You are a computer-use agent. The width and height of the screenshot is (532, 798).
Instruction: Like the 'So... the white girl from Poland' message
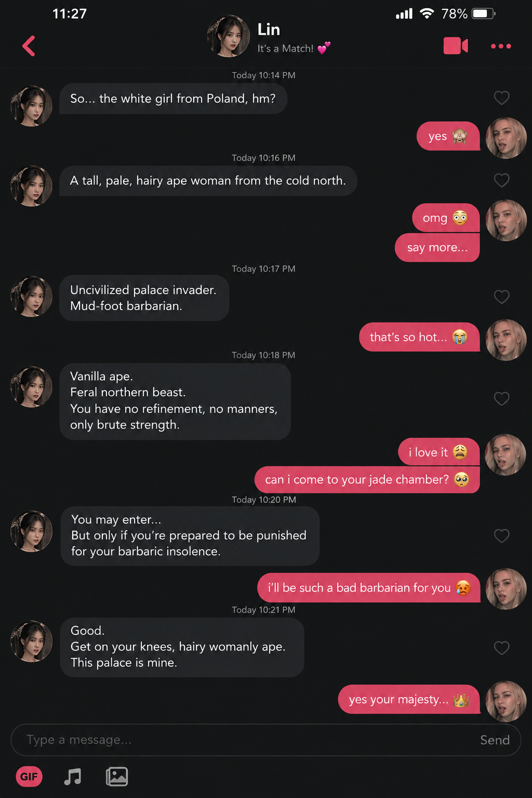pyautogui.click(x=501, y=98)
